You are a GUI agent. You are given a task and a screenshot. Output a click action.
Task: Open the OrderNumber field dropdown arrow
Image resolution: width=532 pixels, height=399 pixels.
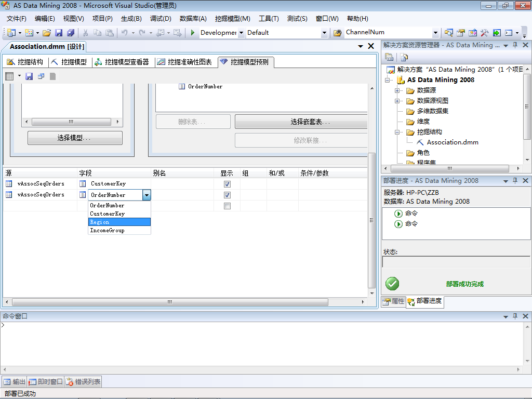[147, 195]
